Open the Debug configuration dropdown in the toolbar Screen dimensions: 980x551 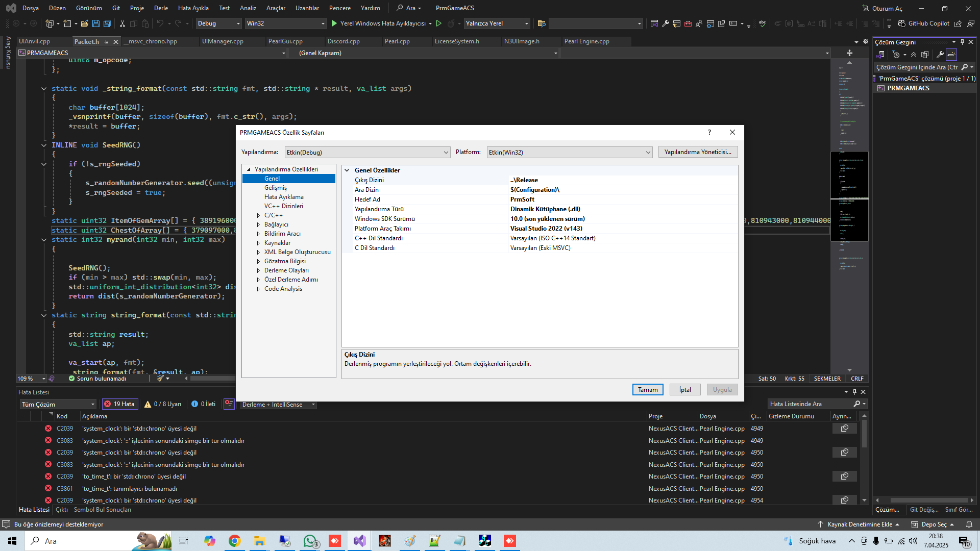(x=218, y=23)
